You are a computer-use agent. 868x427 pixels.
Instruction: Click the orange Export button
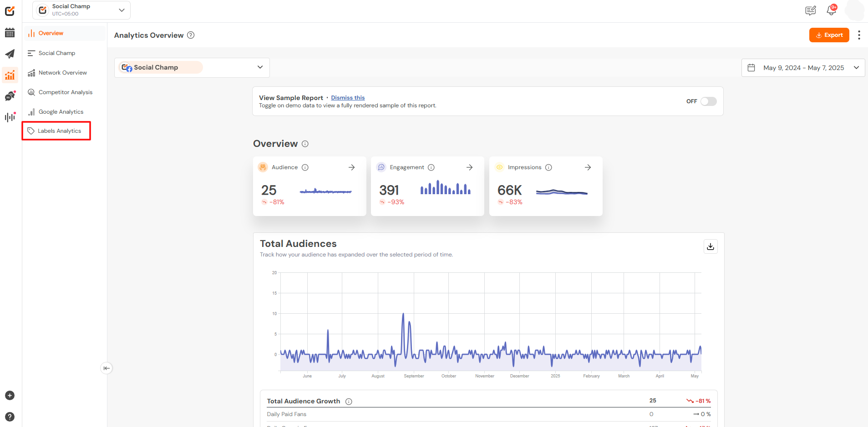(x=829, y=35)
